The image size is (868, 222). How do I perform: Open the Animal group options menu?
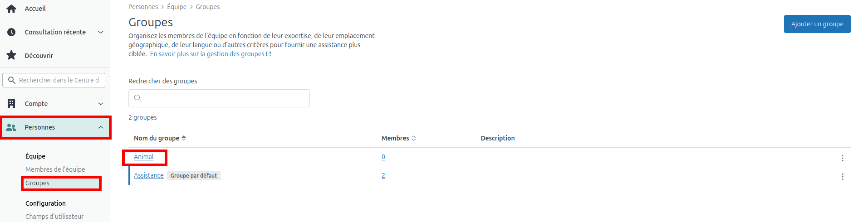point(842,158)
